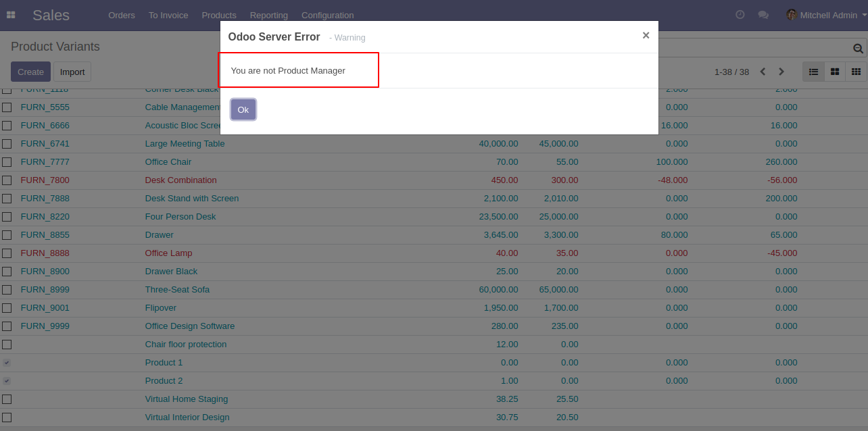Open the activities clock icon
868x431 pixels.
pyautogui.click(x=740, y=14)
